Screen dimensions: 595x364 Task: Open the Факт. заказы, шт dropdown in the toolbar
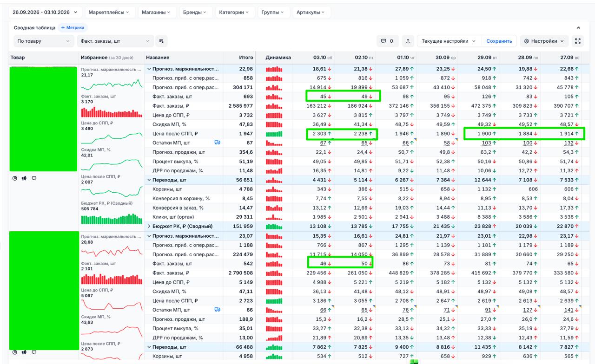[115, 41]
